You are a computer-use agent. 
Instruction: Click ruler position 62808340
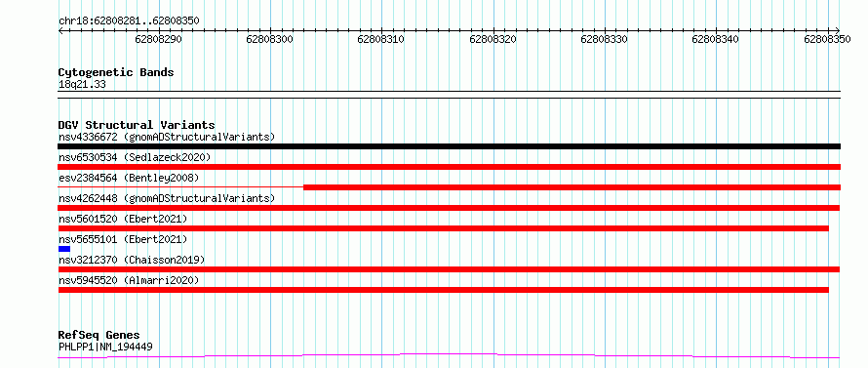tap(716, 39)
